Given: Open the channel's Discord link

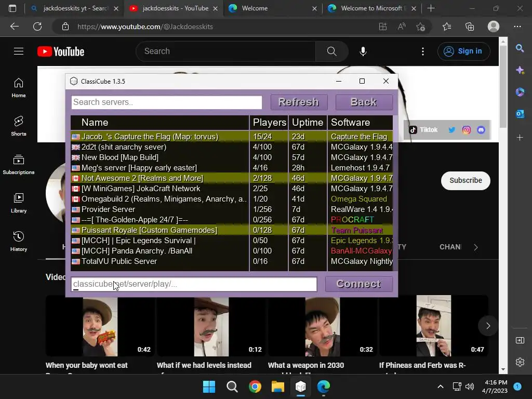Looking at the screenshot, I should [x=481, y=130].
